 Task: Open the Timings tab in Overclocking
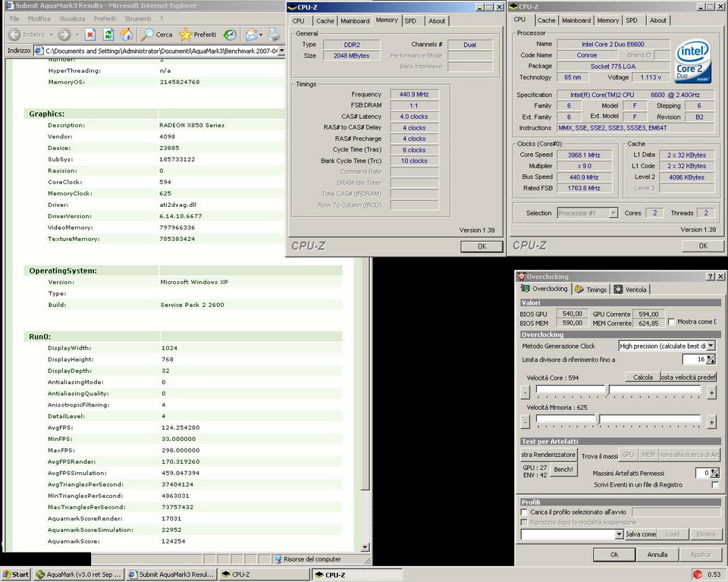pyautogui.click(x=591, y=289)
